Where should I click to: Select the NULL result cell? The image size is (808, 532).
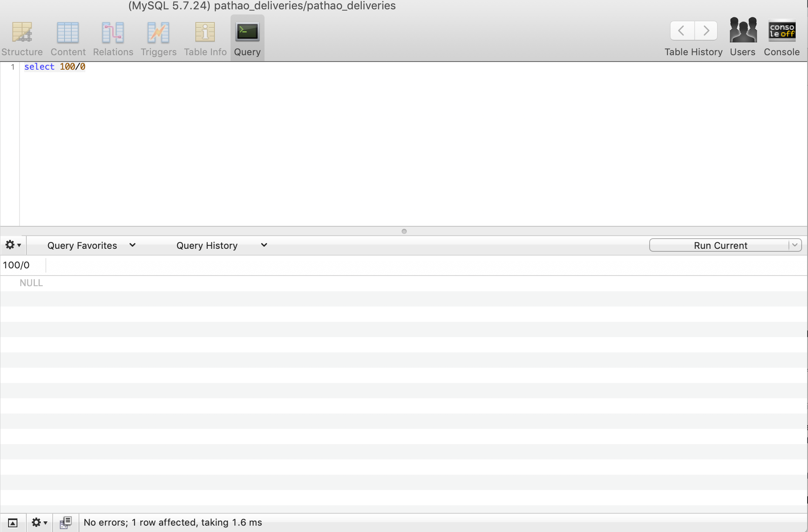[31, 283]
